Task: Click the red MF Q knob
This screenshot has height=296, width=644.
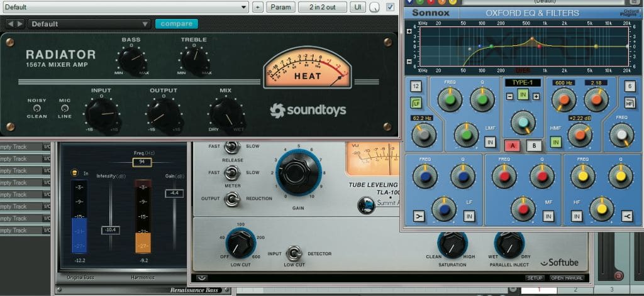Action: tap(542, 177)
